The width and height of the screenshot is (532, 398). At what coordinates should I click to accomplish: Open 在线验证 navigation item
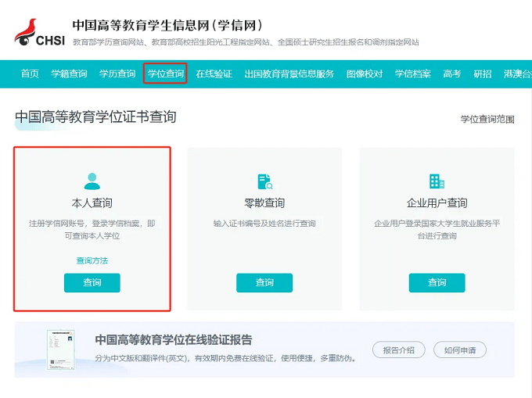214,74
